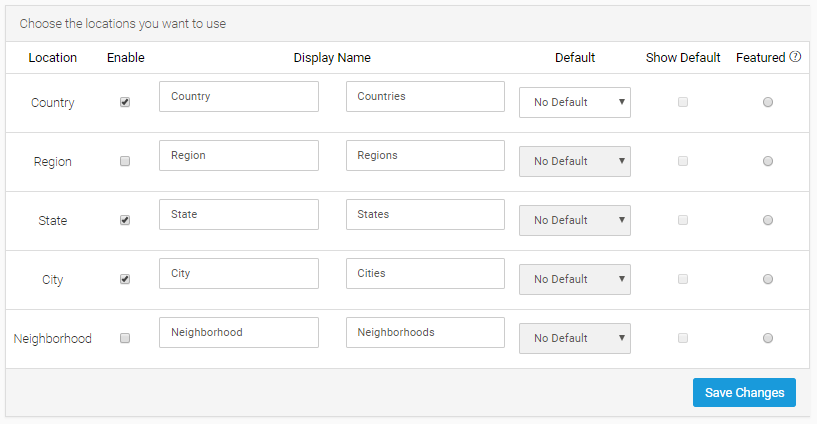817x424 pixels.
Task: Click the Neighborhoods plural name input
Action: click(x=425, y=333)
